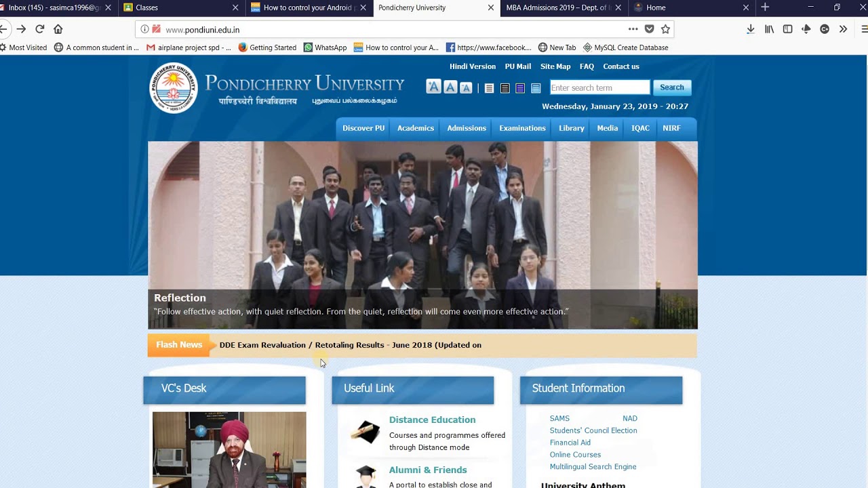Reset to the default font size A icon

(450, 87)
